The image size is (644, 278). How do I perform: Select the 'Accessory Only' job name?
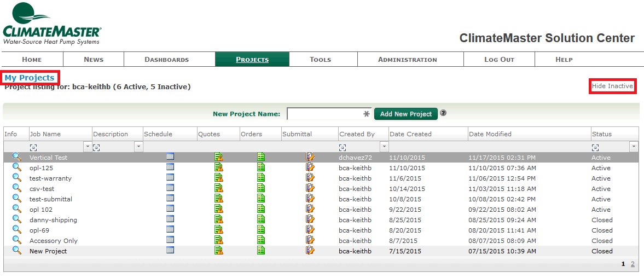pos(54,241)
